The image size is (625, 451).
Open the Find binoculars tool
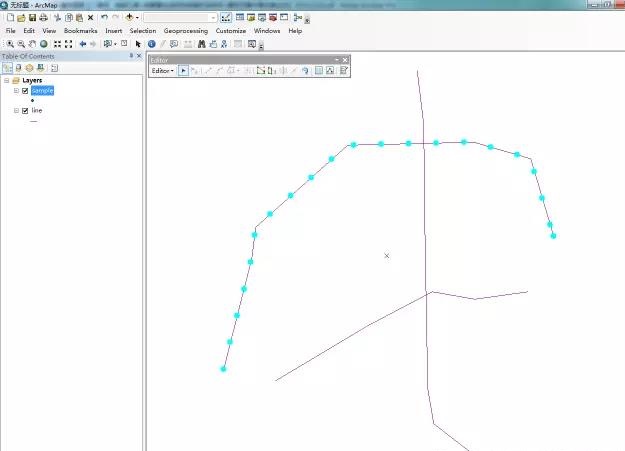(202, 44)
